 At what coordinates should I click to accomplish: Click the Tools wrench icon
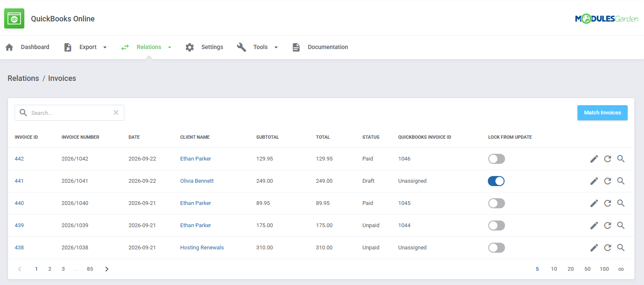(x=242, y=47)
